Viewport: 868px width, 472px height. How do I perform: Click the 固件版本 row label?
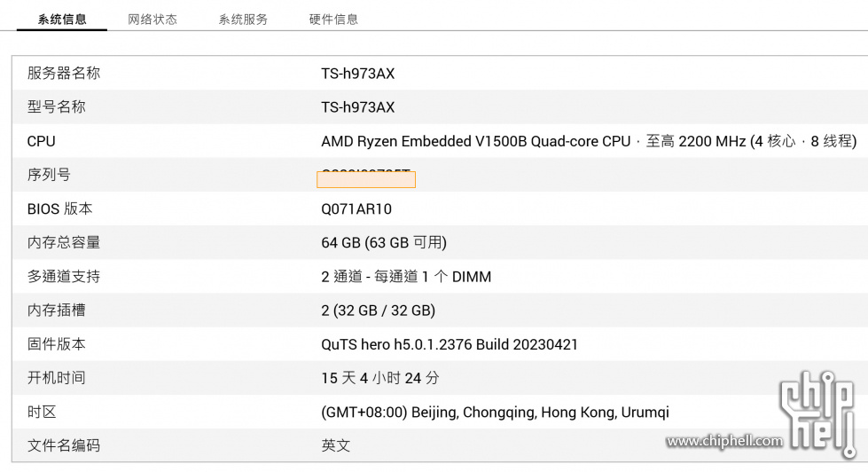pos(57,344)
